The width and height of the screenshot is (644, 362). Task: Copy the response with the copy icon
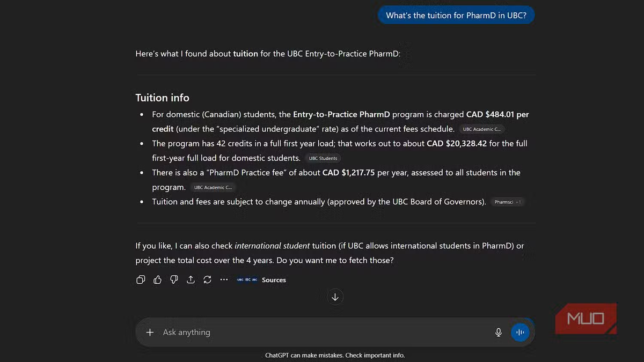[141, 279]
